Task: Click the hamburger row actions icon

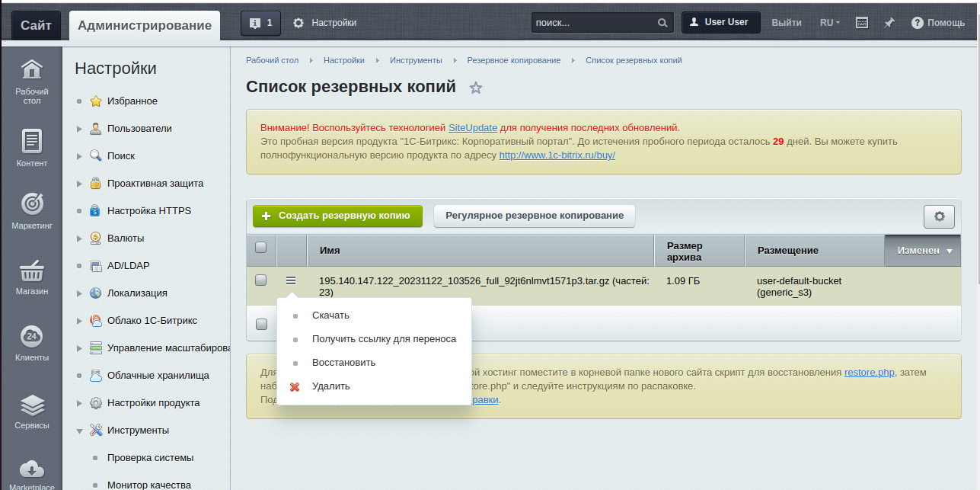Action: point(291,280)
